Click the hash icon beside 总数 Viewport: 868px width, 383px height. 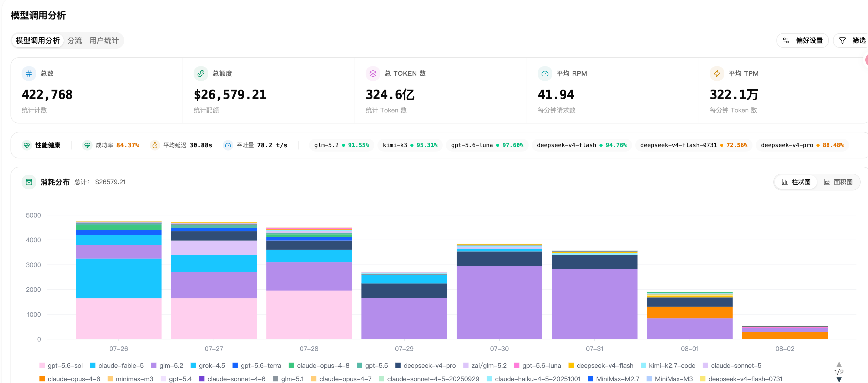tap(29, 73)
